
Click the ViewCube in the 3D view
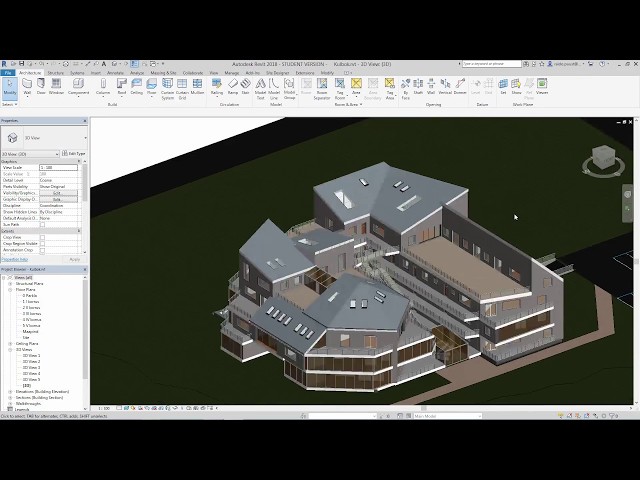click(x=604, y=158)
